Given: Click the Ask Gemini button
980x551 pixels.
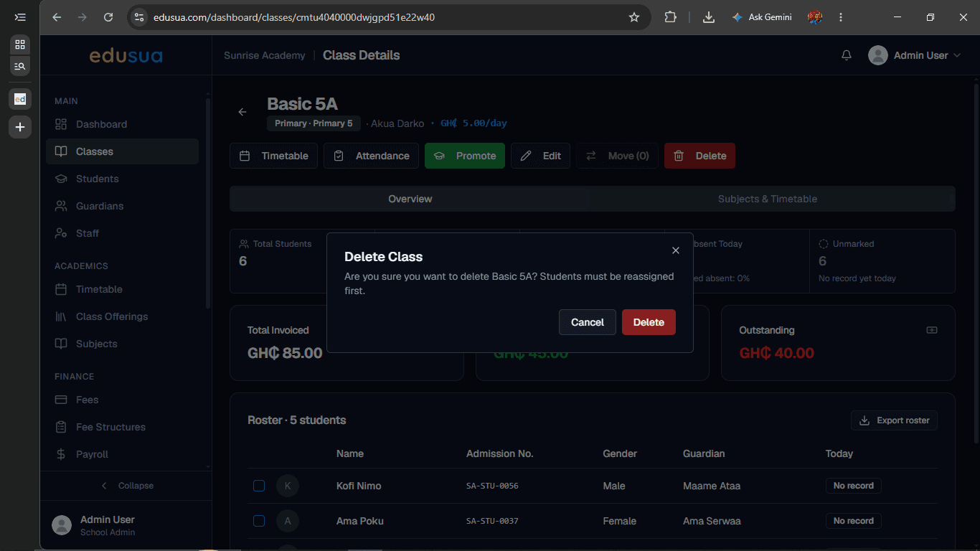Looking at the screenshot, I should [x=761, y=17].
